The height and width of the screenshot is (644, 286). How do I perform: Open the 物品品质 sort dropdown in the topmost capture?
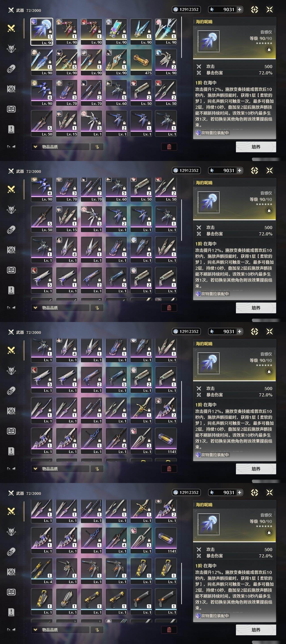tap(60, 147)
